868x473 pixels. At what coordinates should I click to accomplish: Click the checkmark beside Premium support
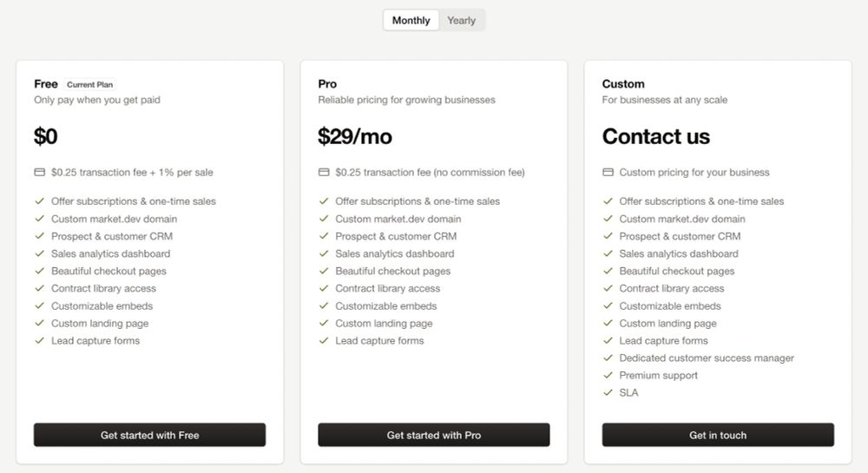608,375
